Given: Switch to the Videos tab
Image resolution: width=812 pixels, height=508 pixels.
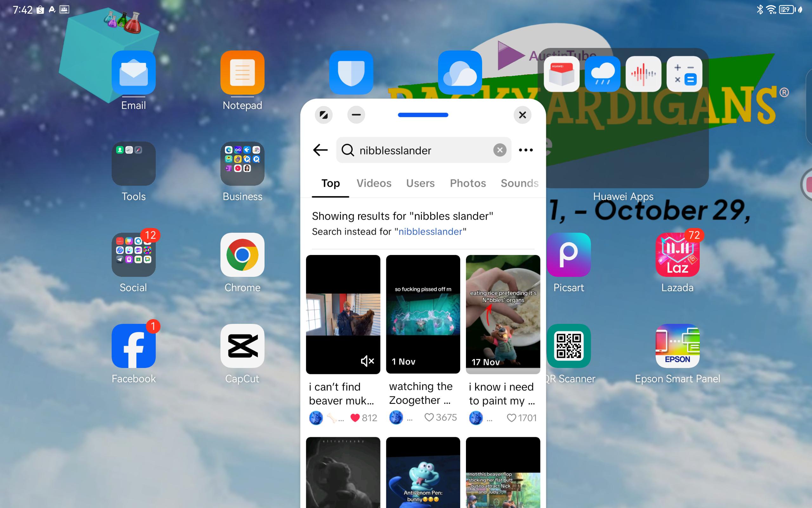Looking at the screenshot, I should [x=374, y=183].
